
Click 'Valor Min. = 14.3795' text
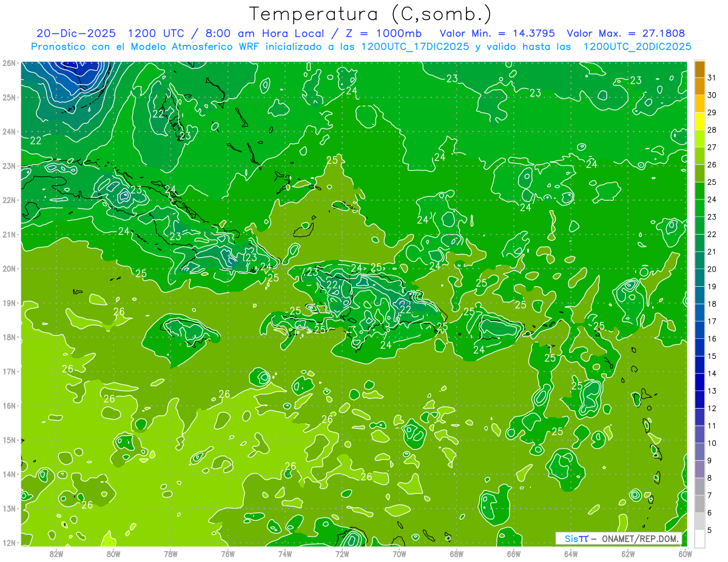pos(497,33)
